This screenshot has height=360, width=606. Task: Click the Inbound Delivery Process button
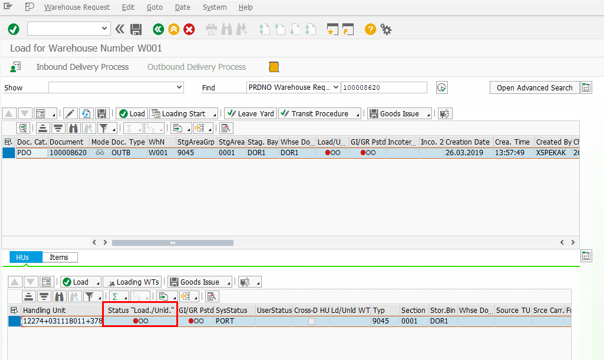click(82, 67)
